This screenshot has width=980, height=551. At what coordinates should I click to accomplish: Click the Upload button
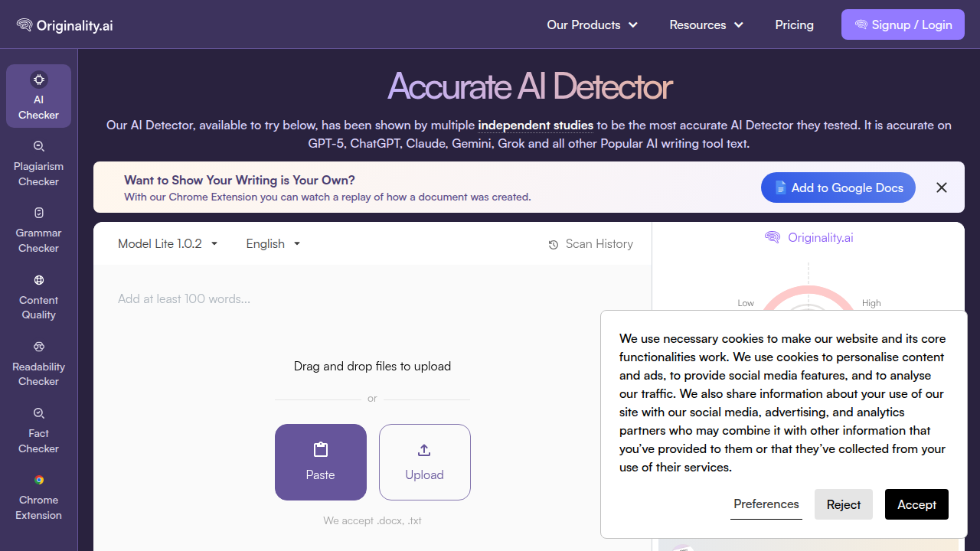(x=425, y=462)
